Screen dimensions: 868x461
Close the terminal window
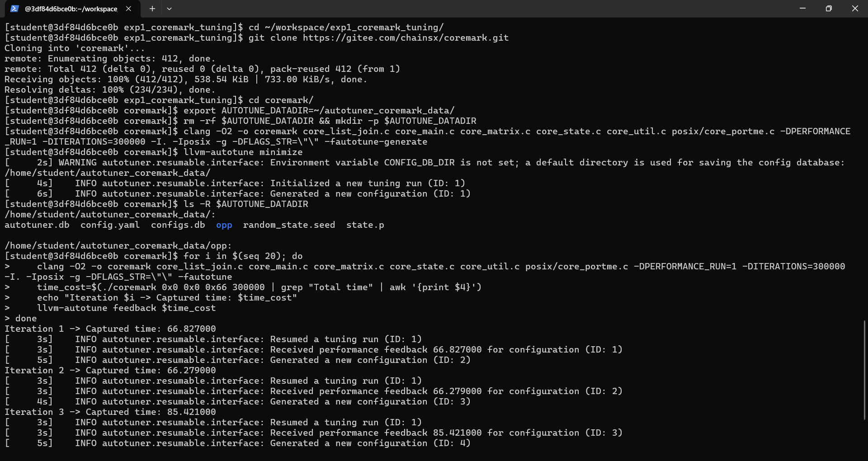click(855, 9)
